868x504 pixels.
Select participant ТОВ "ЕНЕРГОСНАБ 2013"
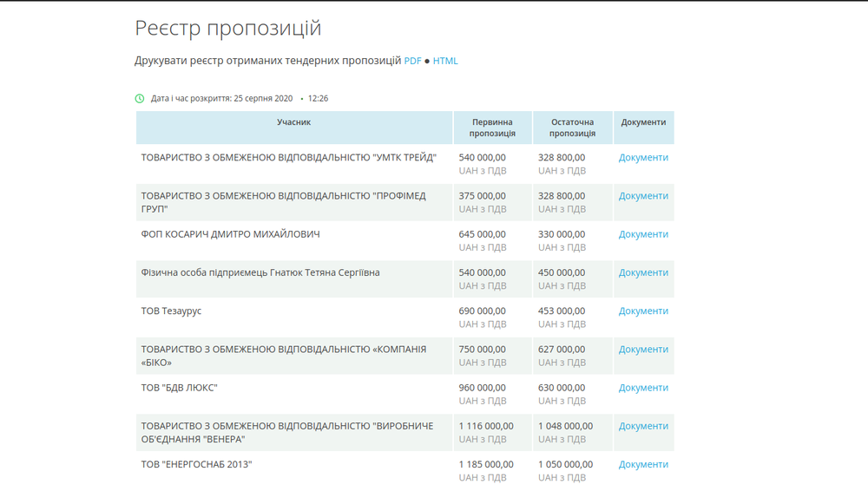click(x=196, y=464)
